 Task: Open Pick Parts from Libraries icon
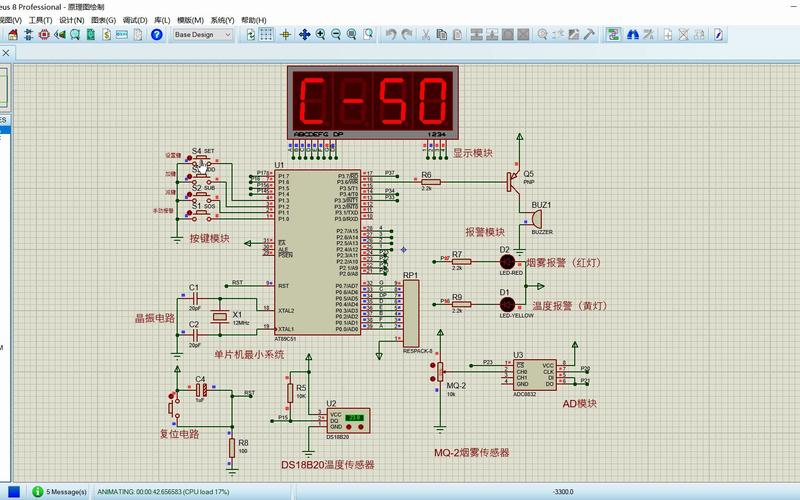[542, 35]
